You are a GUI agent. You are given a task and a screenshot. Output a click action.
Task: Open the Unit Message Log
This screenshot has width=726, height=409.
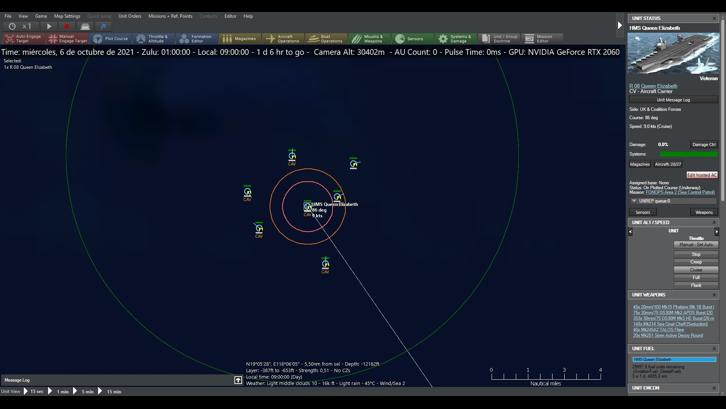pos(673,100)
